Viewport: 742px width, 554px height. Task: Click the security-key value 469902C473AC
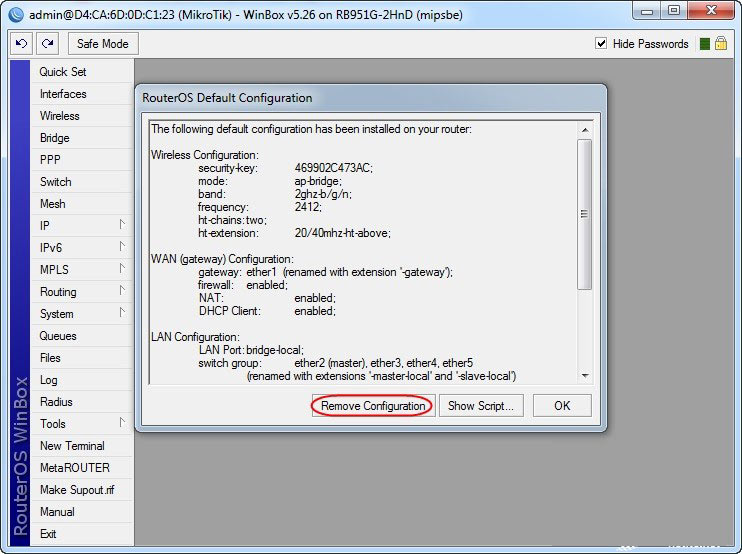click(x=333, y=168)
